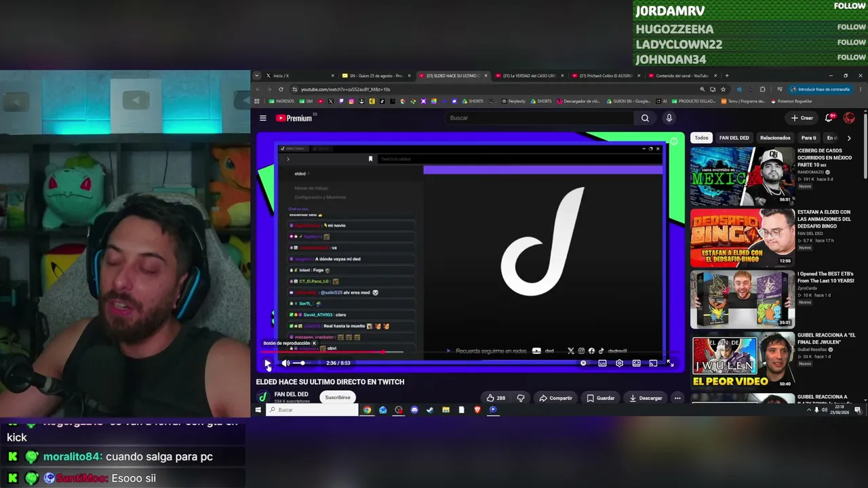This screenshot has height=488, width=868.
Task: Start voice search with the microphone
Action: pyautogui.click(x=669, y=118)
